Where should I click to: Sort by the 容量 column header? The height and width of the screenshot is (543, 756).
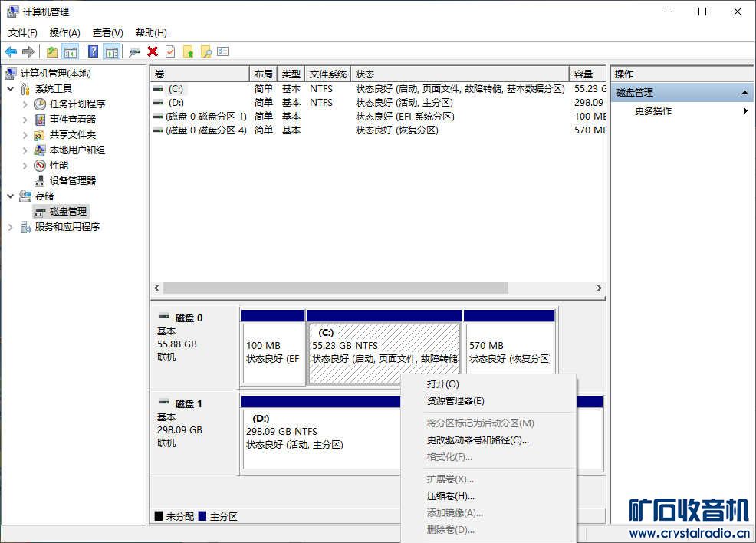(588, 74)
